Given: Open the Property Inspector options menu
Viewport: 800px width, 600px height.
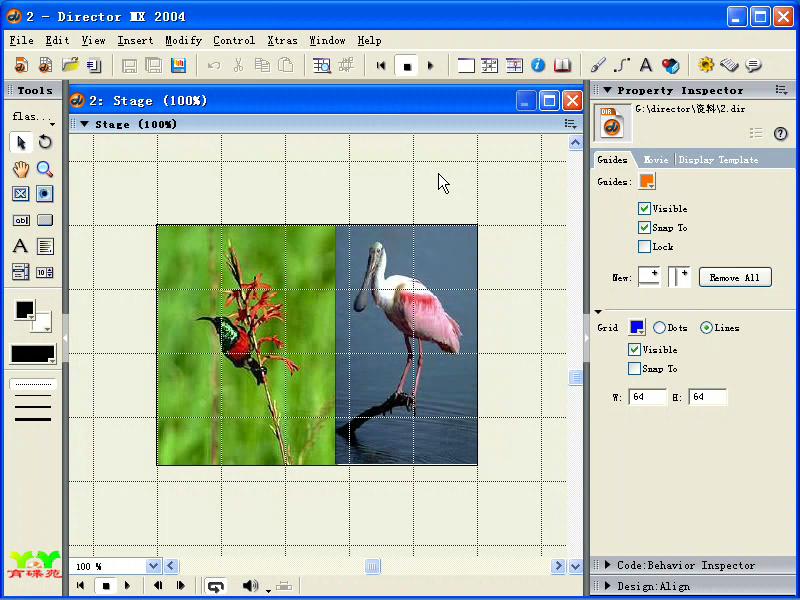Looking at the screenshot, I should 781,90.
